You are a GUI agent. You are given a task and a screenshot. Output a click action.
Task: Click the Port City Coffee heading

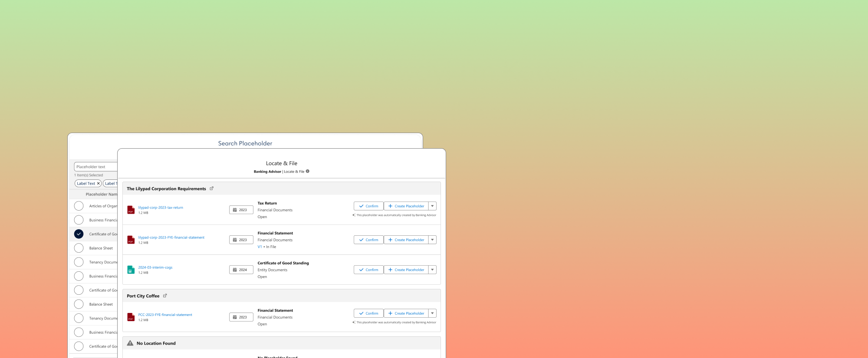[143, 296]
